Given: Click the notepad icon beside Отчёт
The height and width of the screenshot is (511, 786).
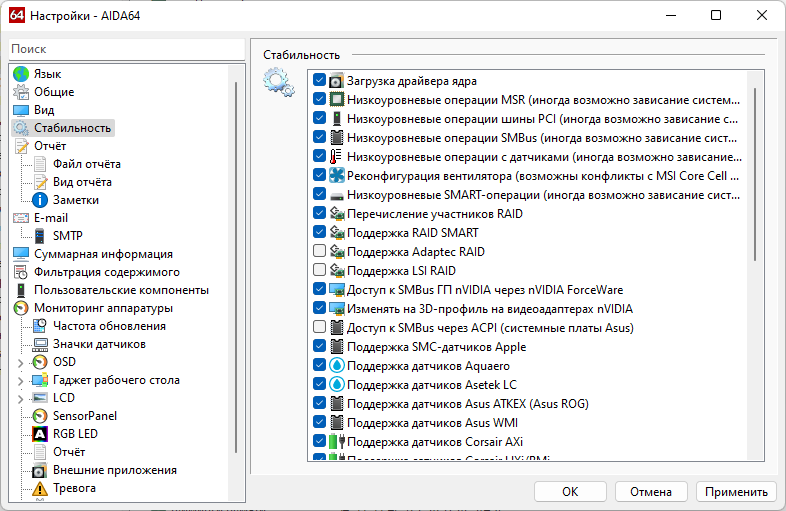Looking at the screenshot, I should coord(21,146).
